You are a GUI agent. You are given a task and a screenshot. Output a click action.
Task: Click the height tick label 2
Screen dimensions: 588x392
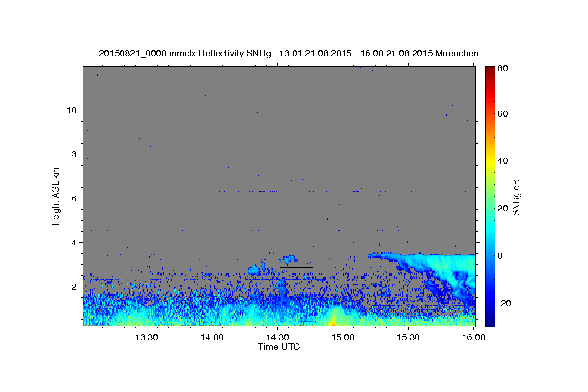click(74, 286)
